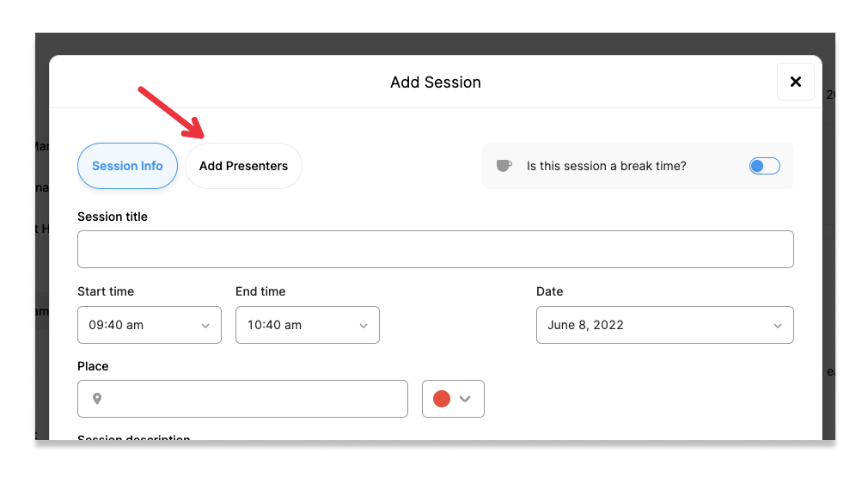
Task: Click the Place field label
Action: (x=93, y=366)
